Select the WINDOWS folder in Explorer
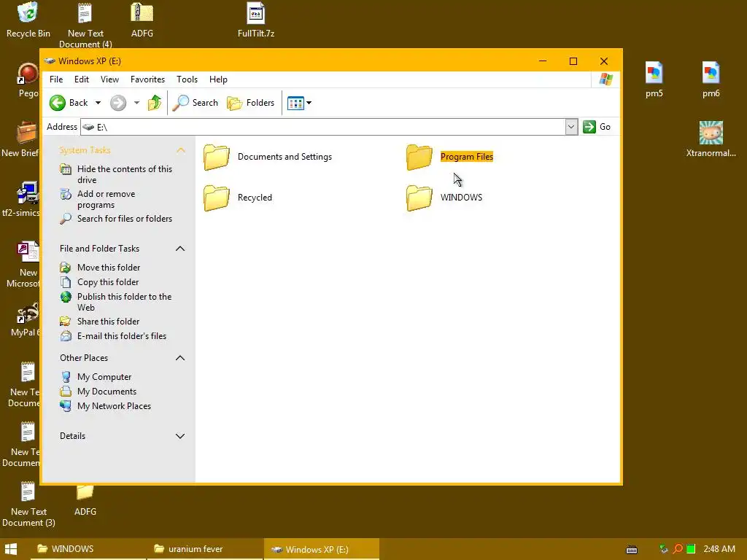 (444, 198)
